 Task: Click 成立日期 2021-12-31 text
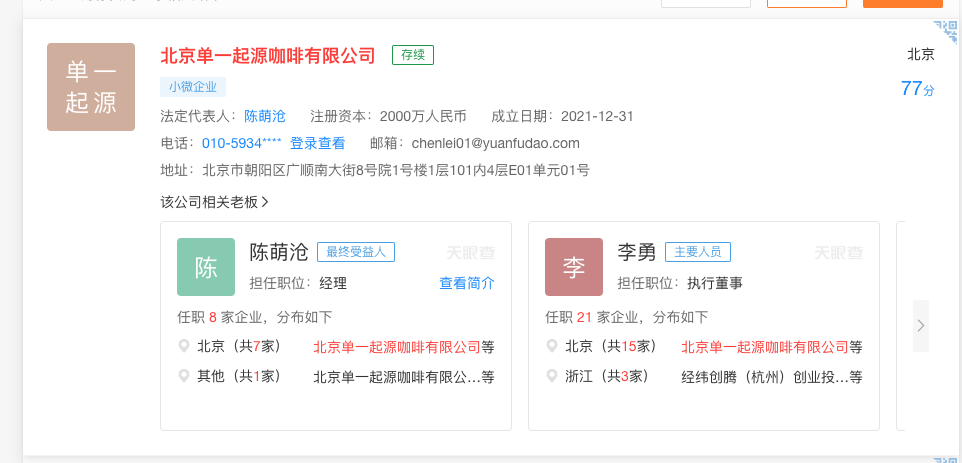tap(562, 117)
